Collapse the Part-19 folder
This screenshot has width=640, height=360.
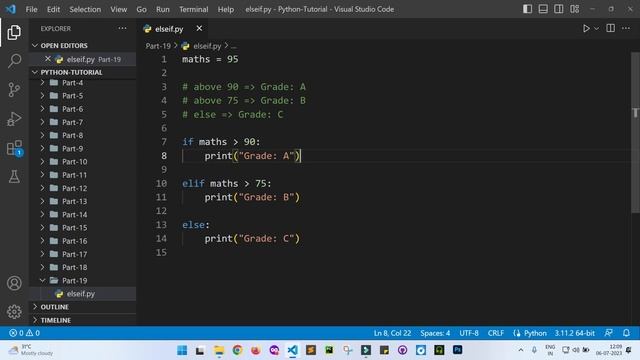(x=42, y=280)
